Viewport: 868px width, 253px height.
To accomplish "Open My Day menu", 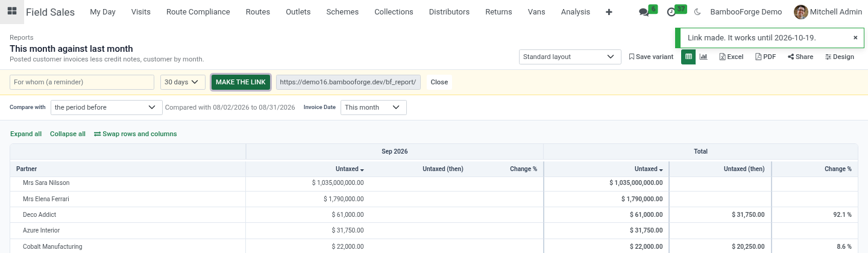I will coord(102,11).
